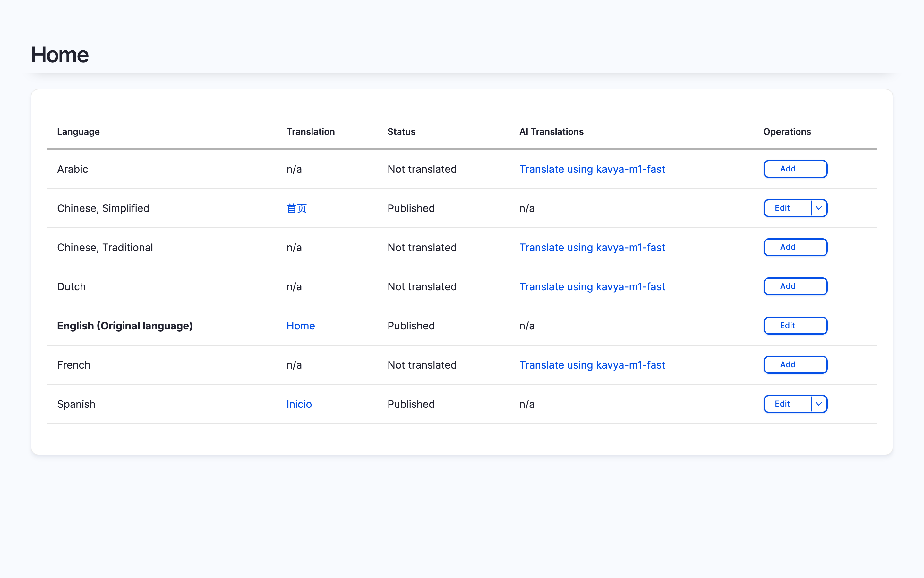The height and width of the screenshot is (578, 924).
Task: Click Published status in English row
Action: [x=411, y=326]
